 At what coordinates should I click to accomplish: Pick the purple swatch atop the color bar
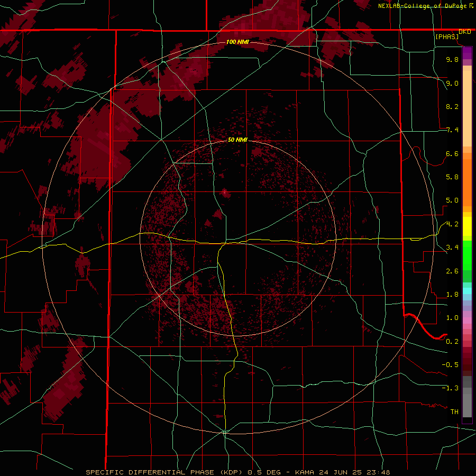coord(467,53)
